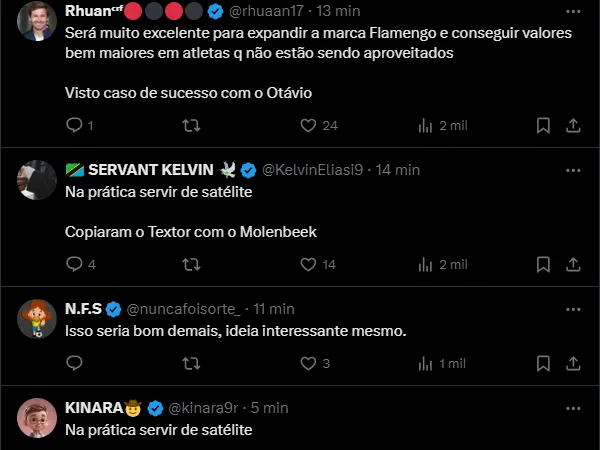Open more options on N.F.S tweet

pos(573,309)
